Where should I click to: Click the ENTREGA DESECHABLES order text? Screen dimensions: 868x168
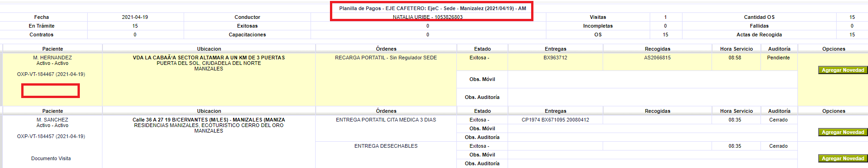coord(386,146)
